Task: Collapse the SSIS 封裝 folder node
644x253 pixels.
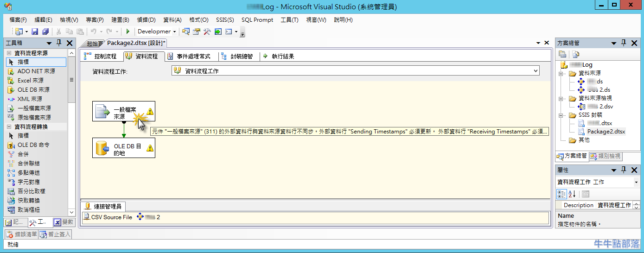Action: (561, 115)
